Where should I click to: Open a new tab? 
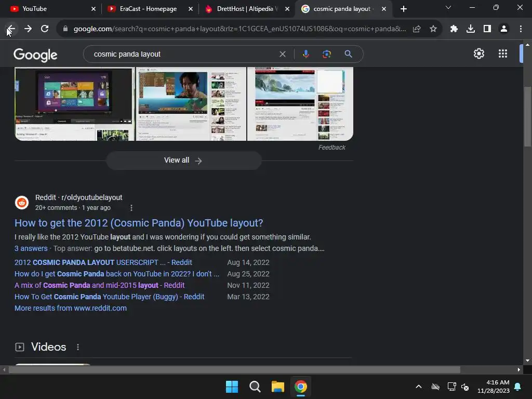click(403, 9)
